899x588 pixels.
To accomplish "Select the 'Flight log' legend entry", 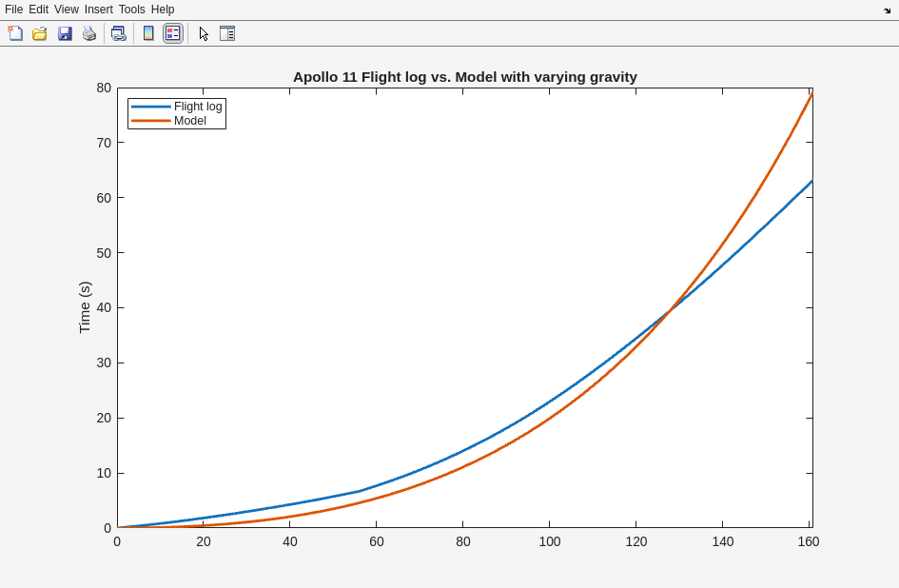I will coord(198,107).
